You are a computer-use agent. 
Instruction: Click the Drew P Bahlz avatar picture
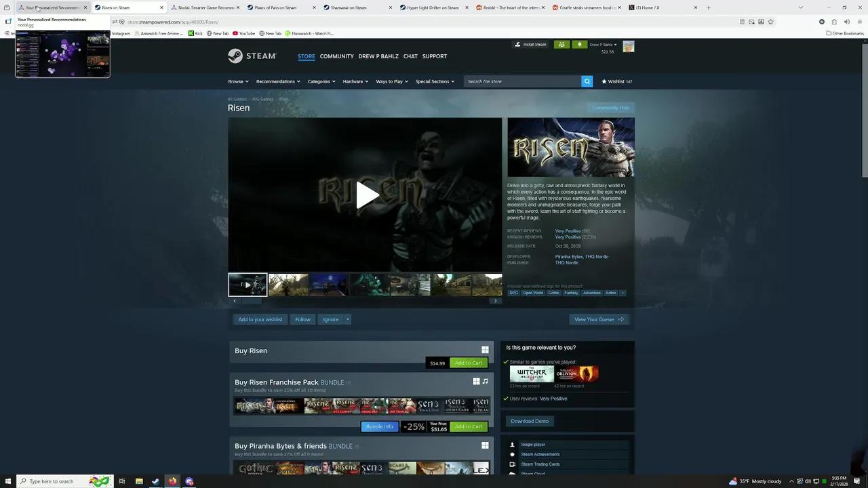tap(629, 46)
